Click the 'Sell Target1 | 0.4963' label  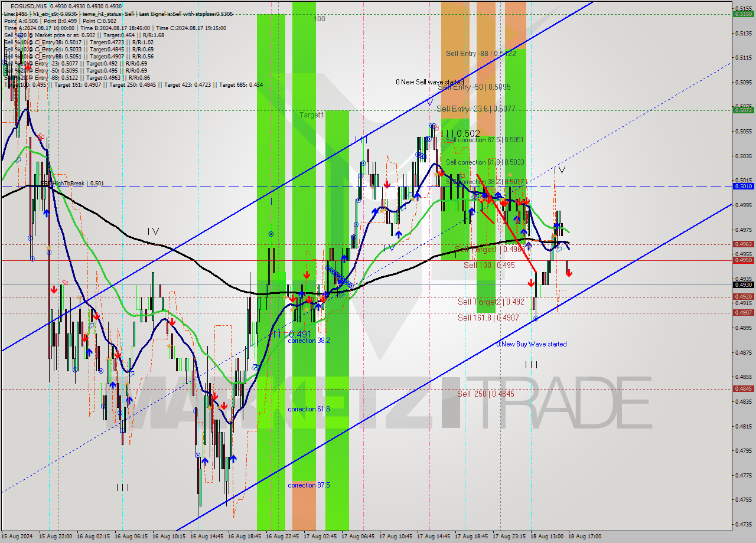tap(490, 250)
